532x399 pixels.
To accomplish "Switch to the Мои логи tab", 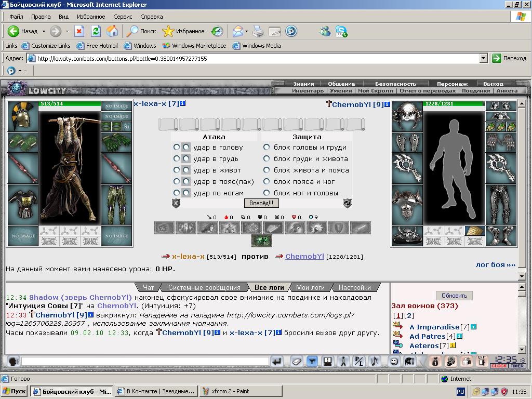I will point(310,287).
